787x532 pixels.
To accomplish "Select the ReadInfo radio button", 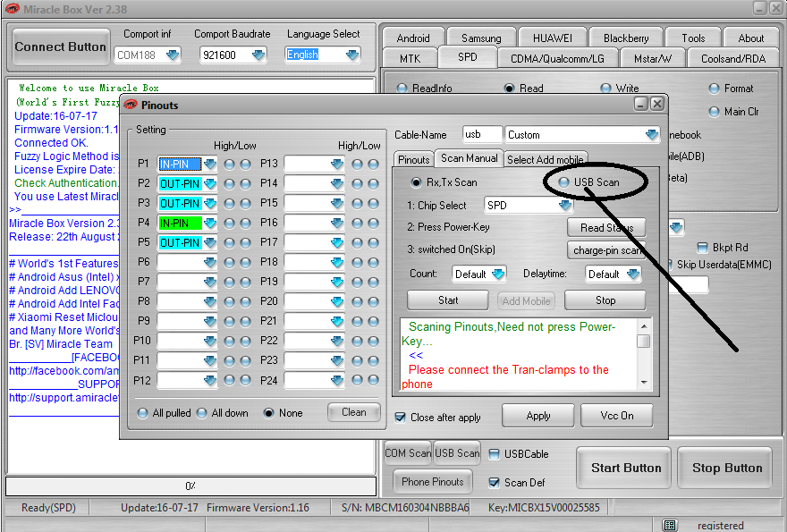I will coord(402,89).
